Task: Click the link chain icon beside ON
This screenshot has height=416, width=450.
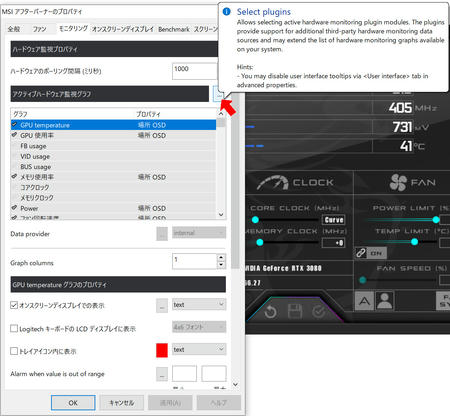Action: [x=361, y=253]
